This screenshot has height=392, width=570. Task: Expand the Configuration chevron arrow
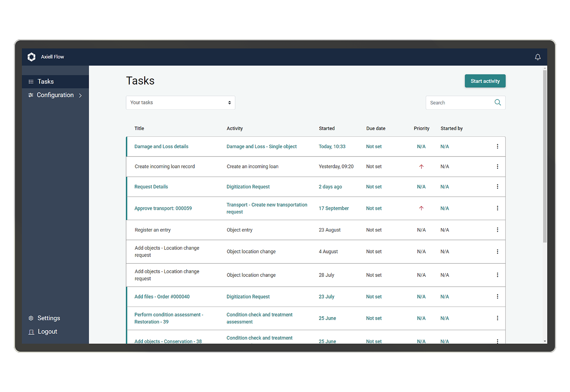(x=81, y=96)
